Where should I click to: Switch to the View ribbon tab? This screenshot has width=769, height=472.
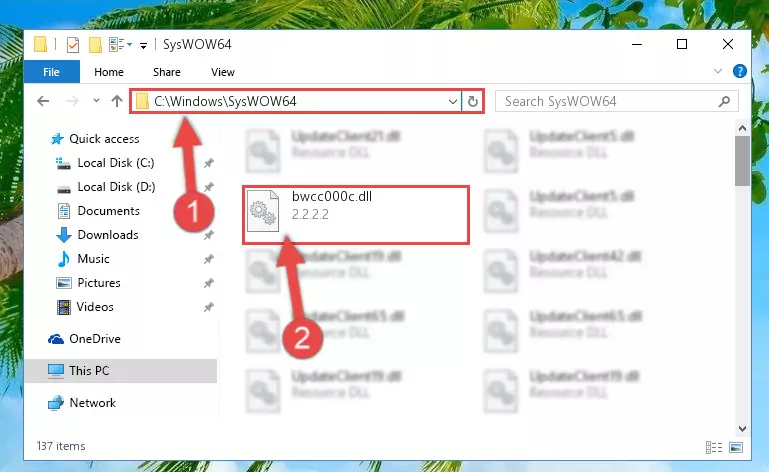(x=223, y=72)
